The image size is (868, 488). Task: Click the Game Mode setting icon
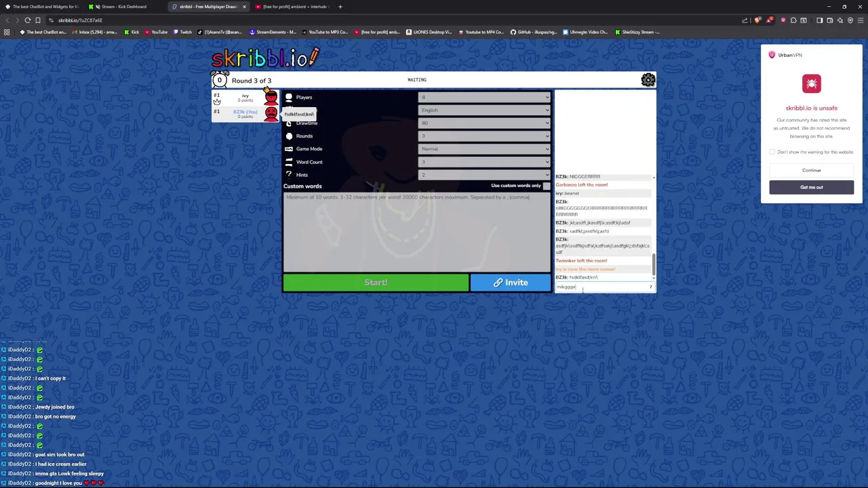289,149
